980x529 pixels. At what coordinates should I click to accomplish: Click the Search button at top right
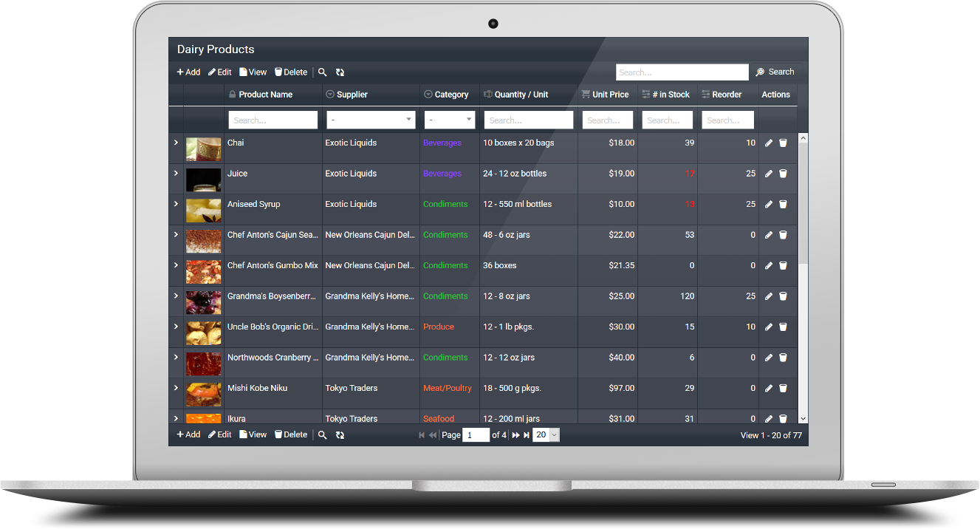pos(775,72)
